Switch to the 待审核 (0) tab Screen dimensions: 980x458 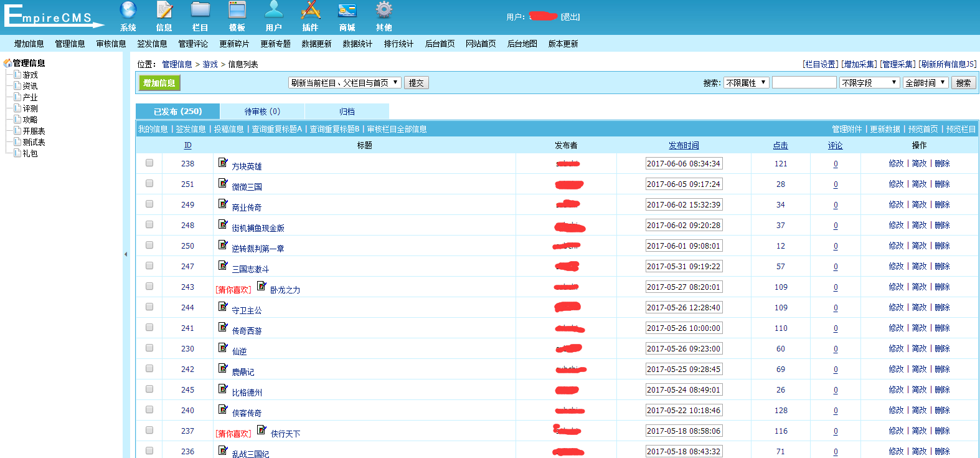click(x=262, y=112)
